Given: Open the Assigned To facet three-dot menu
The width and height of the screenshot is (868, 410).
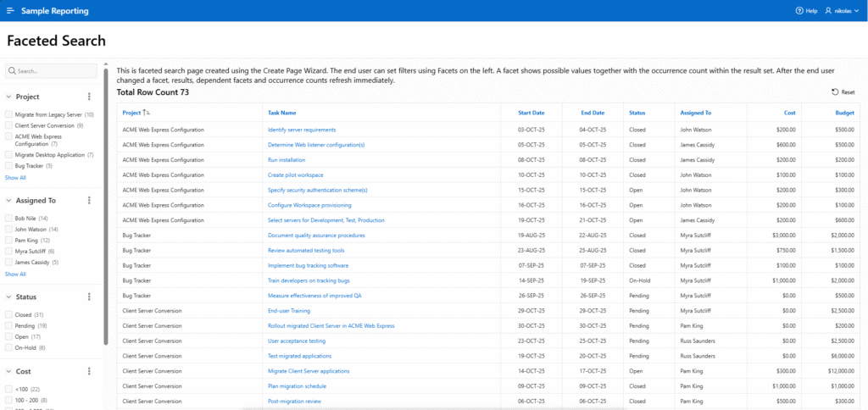Looking at the screenshot, I should (x=89, y=201).
